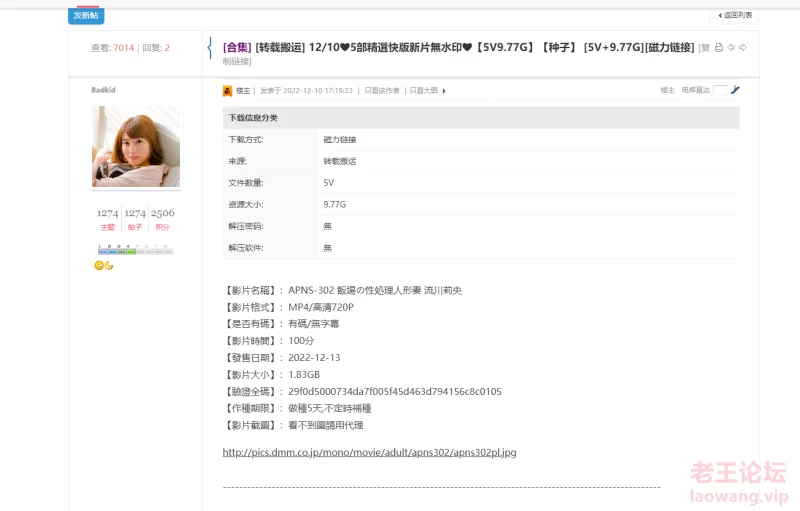
Task: Click the APNS-302 film title line
Action: click(375, 291)
